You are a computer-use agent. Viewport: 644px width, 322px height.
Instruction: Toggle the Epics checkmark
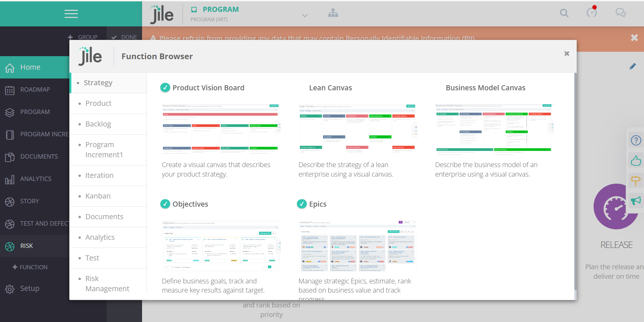click(302, 204)
